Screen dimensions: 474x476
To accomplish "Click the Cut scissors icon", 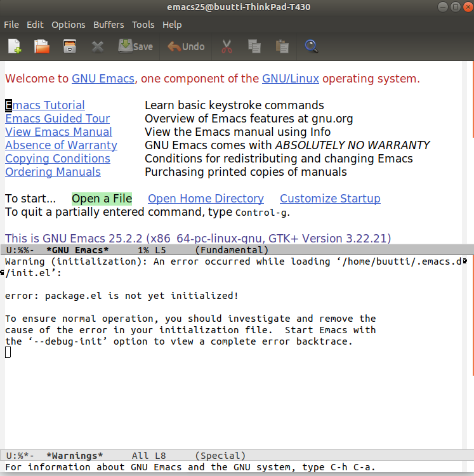I will coord(227,46).
